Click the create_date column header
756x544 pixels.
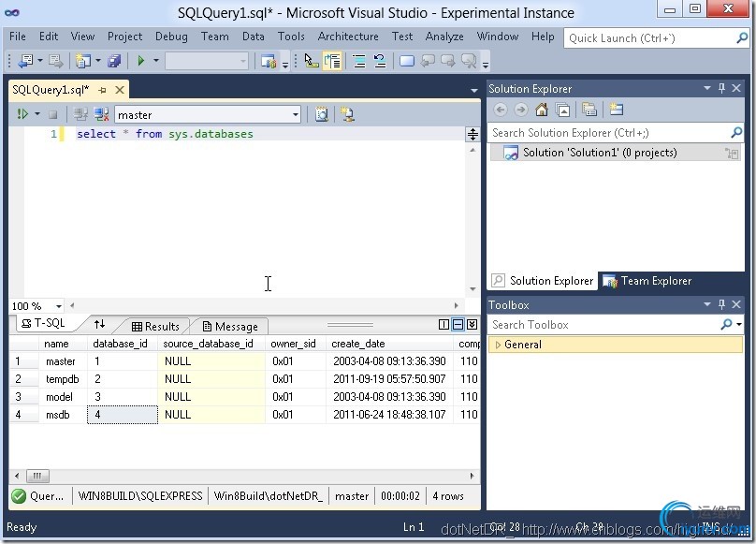[x=358, y=344]
